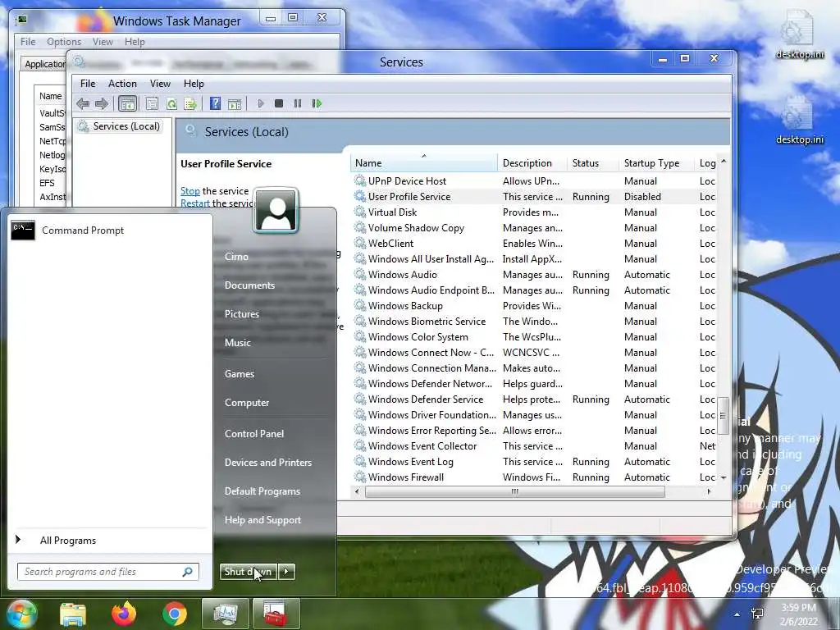The width and height of the screenshot is (840, 630).
Task: Open the View menu in Services
Action: (160, 84)
